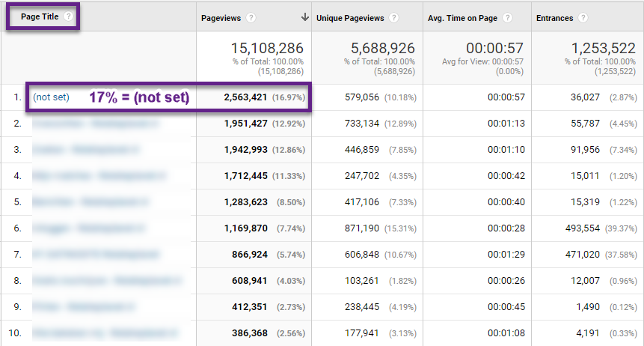Viewport: 644px width, 346px height.
Task: Click the 2,563,421 pageviews value
Action: (245, 97)
